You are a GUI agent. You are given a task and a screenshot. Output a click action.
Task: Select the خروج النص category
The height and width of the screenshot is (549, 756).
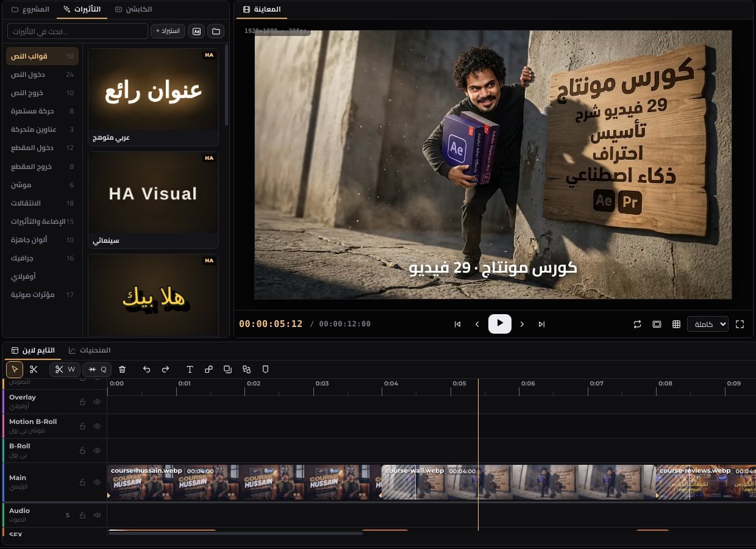coord(42,93)
